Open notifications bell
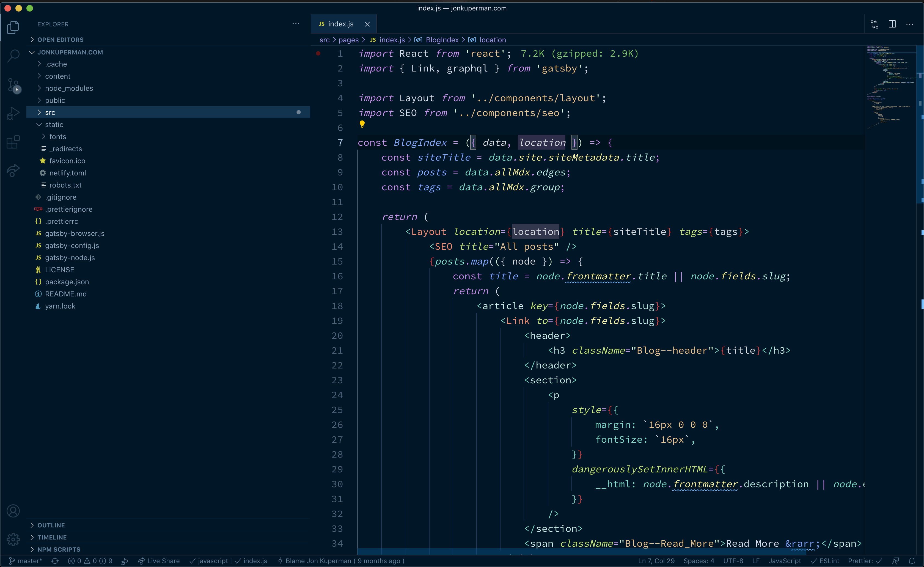 click(x=912, y=561)
